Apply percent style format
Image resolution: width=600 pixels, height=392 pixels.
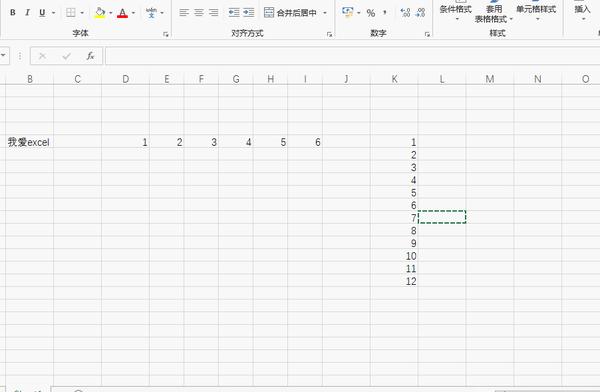pyautogui.click(x=370, y=13)
